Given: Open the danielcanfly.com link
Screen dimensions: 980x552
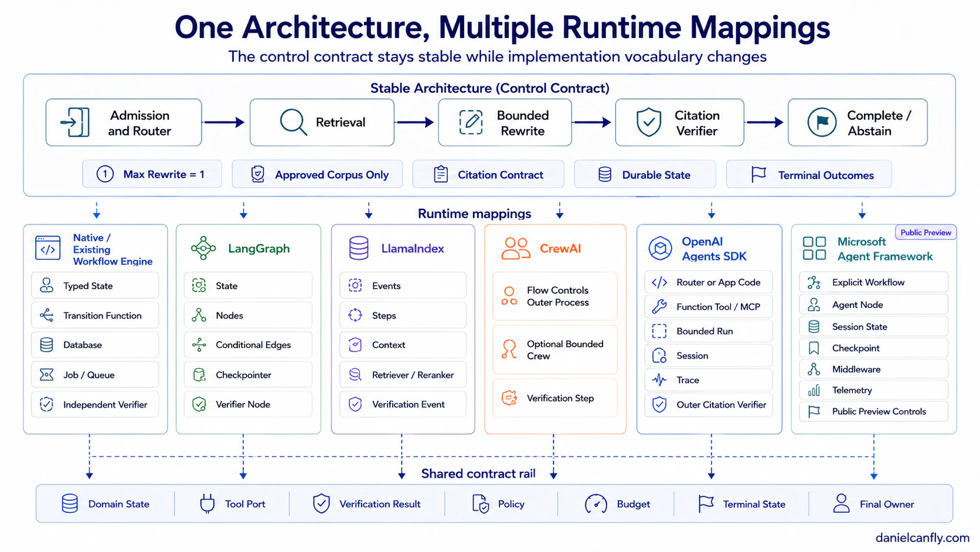Looking at the screenshot, I should click(x=922, y=537).
